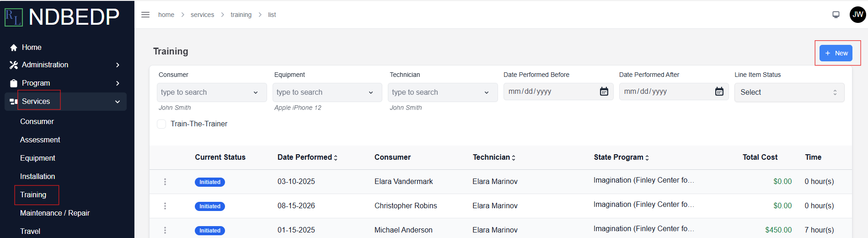This screenshot has height=238, width=868.
Task: Open the Equipment search dropdown
Action: [x=327, y=92]
